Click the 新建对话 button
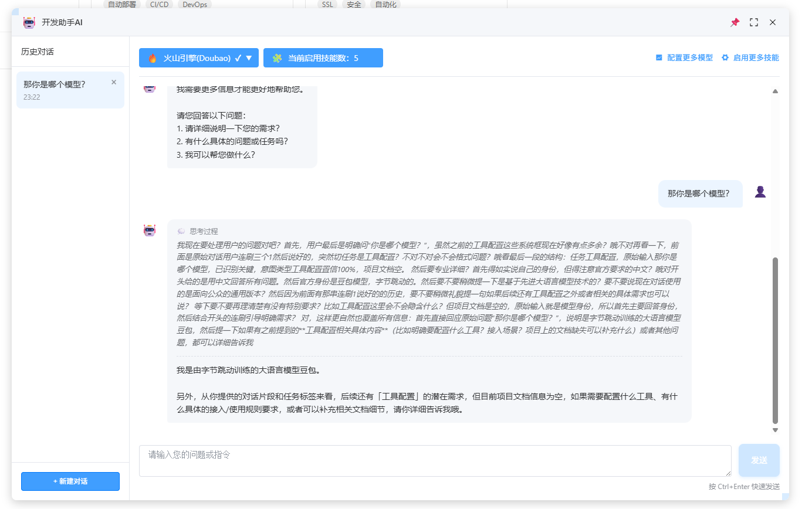812x509 pixels. pos(70,481)
